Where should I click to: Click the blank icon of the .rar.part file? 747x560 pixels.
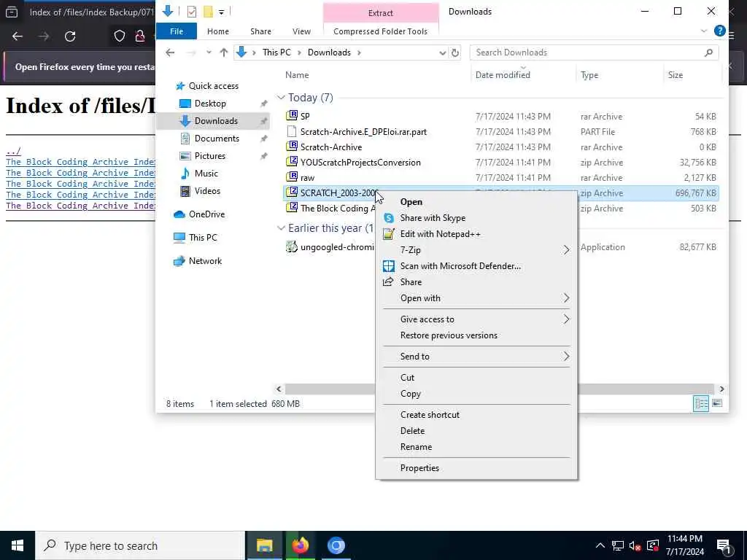click(292, 131)
